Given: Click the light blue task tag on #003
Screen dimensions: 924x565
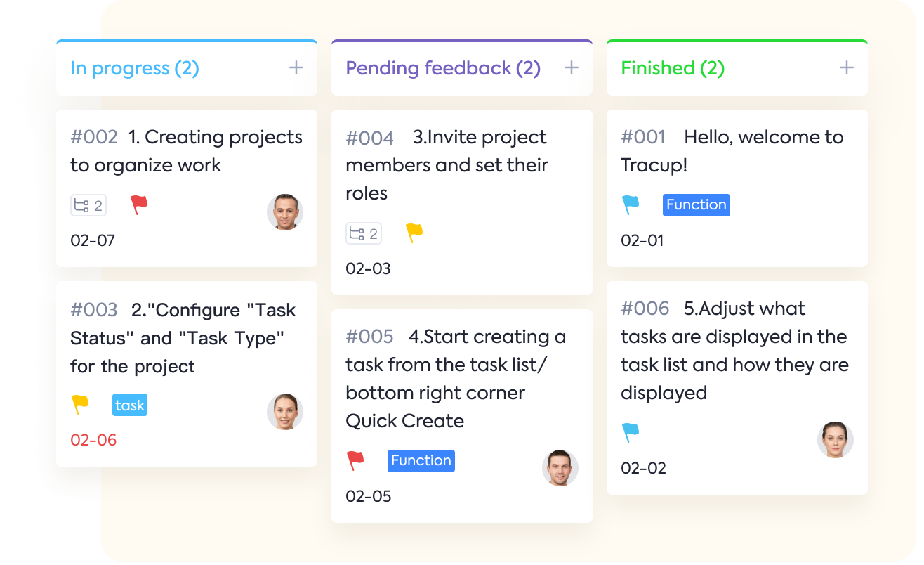Looking at the screenshot, I should pos(130,405).
